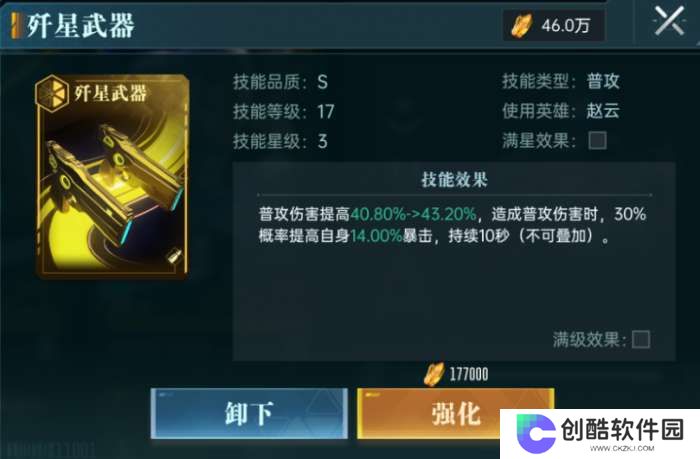700x459 pixels.
Task: Click the 使用英雄 赵云 hero label
Action: click(x=561, y=111)
